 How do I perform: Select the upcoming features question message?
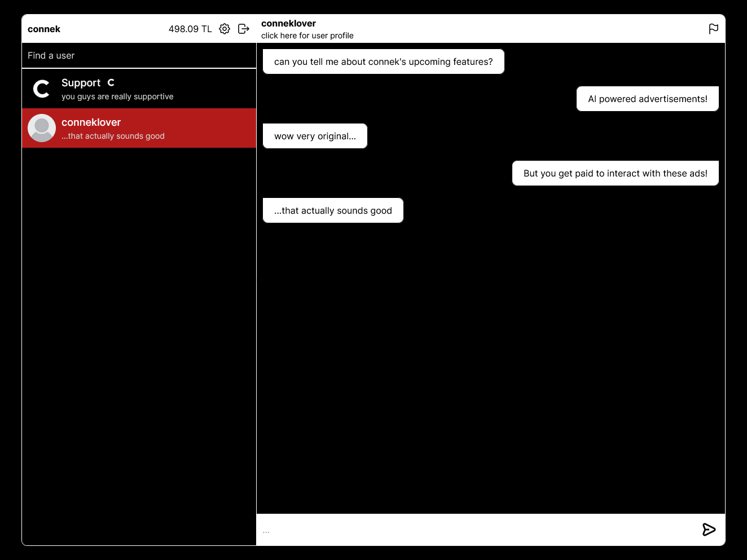[x=383, y=61]
